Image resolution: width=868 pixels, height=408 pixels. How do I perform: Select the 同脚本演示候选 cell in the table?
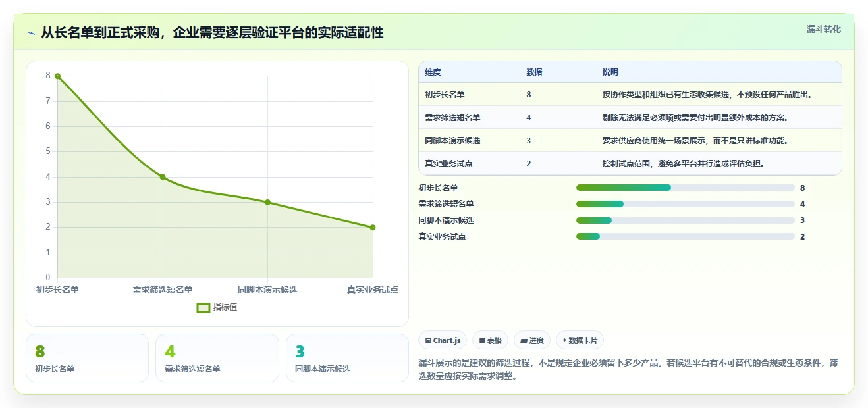click(452, 141)
